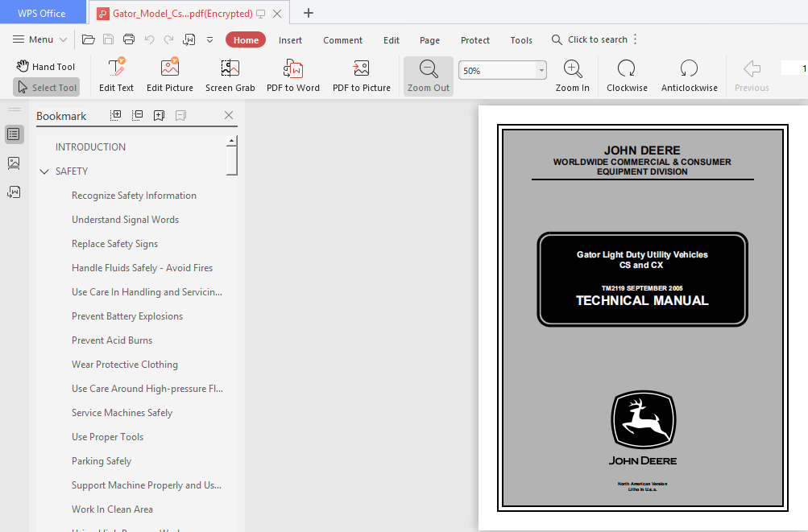Image resolution: width=808 pixels, height=532 pixels.
Task: Switch to the WPS Office tab
Action: [x=42, y=14]
